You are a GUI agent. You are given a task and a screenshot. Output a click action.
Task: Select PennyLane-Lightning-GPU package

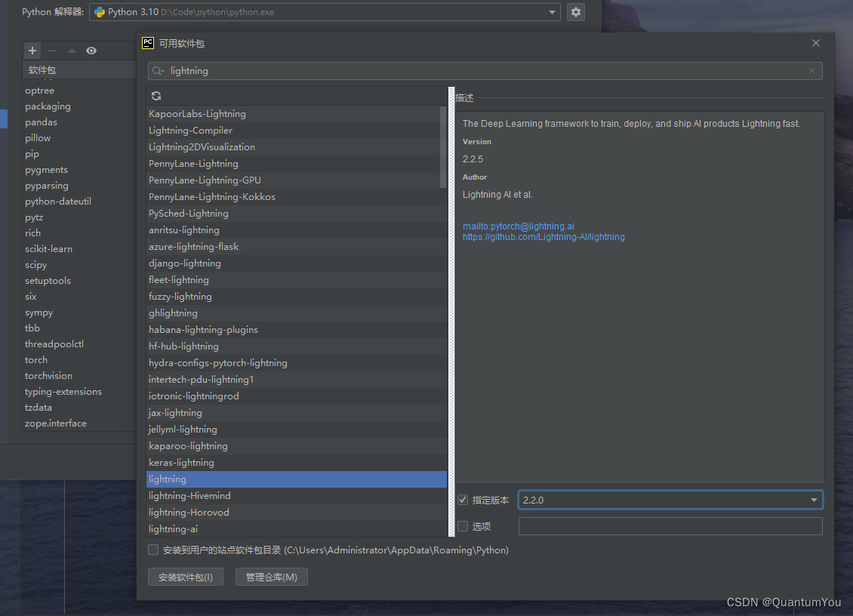(297, 180)
